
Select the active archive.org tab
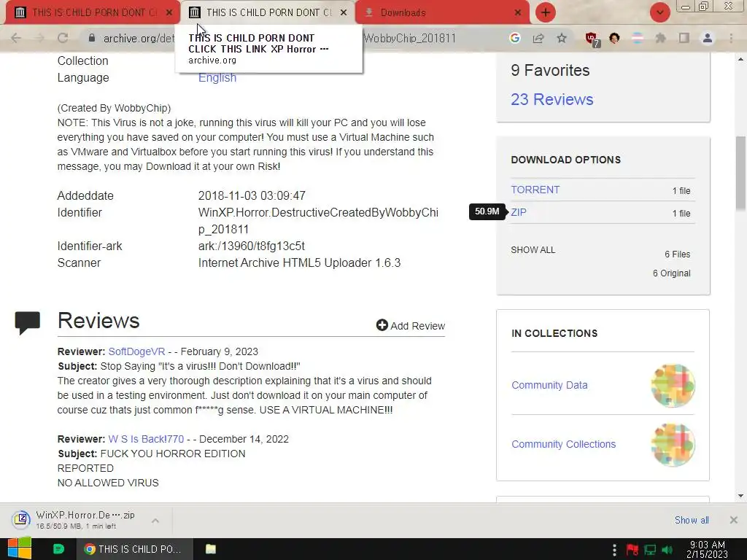pyautogui.click(x=267, y=13)
